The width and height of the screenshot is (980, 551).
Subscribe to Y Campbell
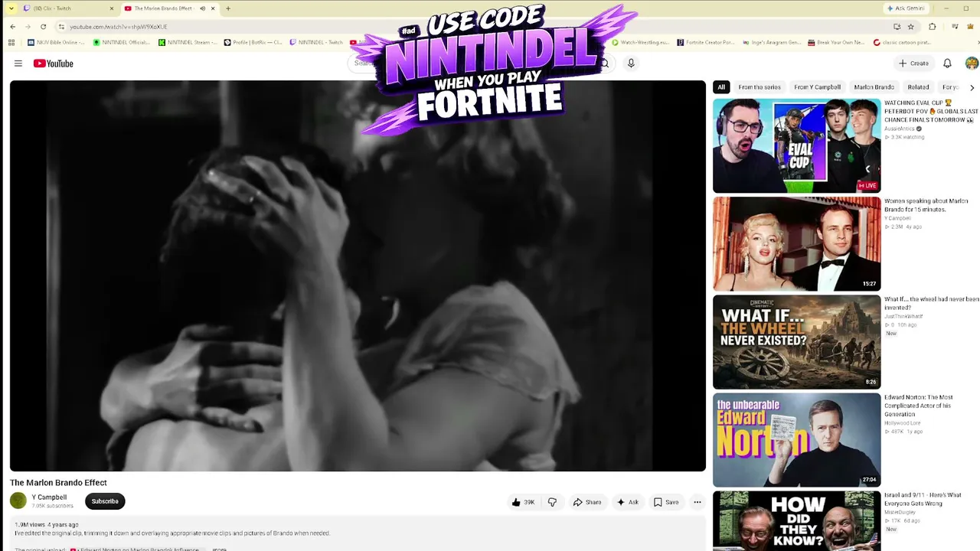click(x=105, y=501)
